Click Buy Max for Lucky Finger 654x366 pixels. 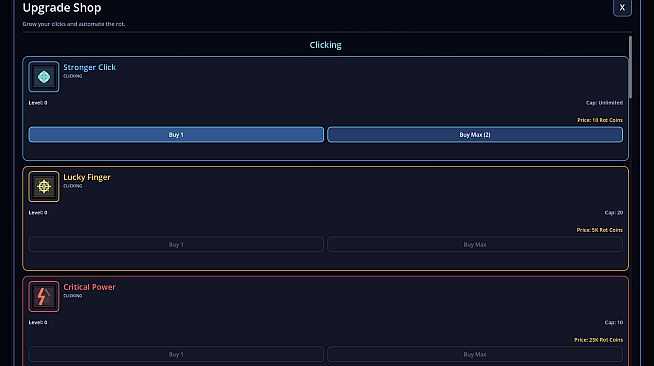tap(475, 244)
